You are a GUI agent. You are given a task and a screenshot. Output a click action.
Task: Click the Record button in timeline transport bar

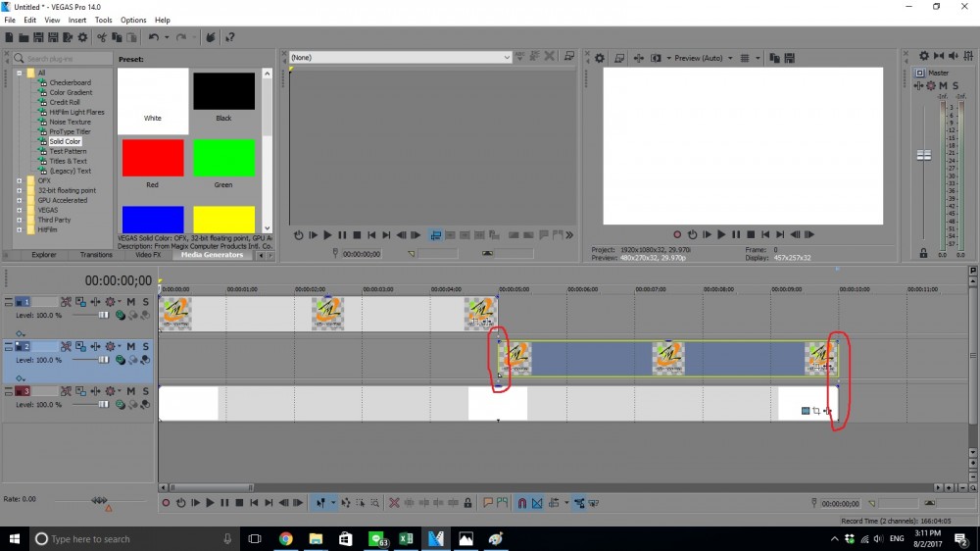pyautogui.click(x=166, y=503)
